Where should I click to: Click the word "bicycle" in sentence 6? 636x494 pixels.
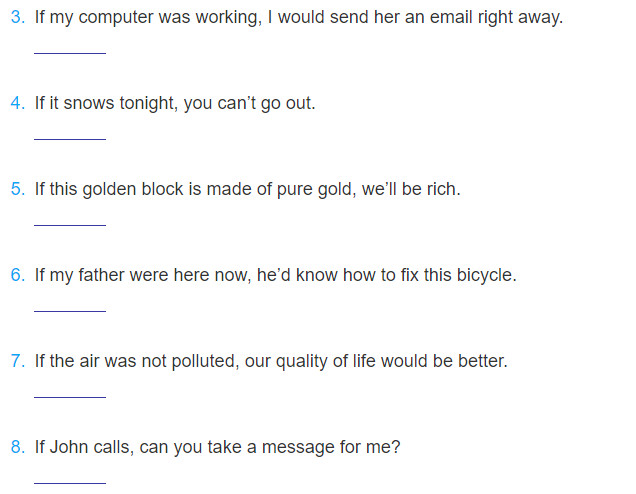click(x=483, y=276)
